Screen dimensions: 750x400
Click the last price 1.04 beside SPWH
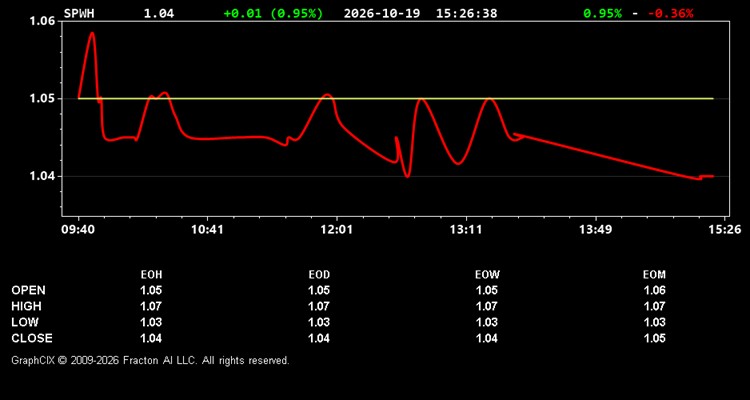point(159,13)
